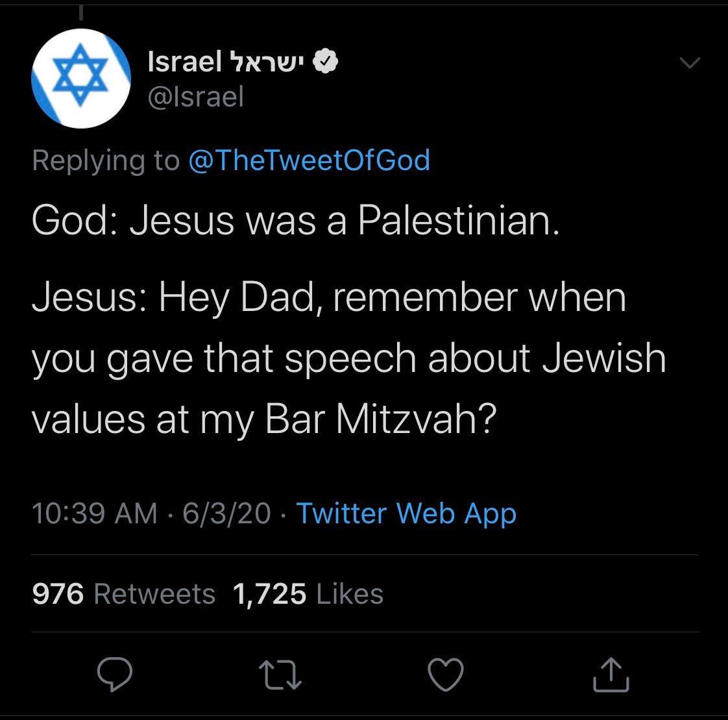728x720 pixels.
Task: Open the share menu via the upload icon
Action: tap(611, 675)
